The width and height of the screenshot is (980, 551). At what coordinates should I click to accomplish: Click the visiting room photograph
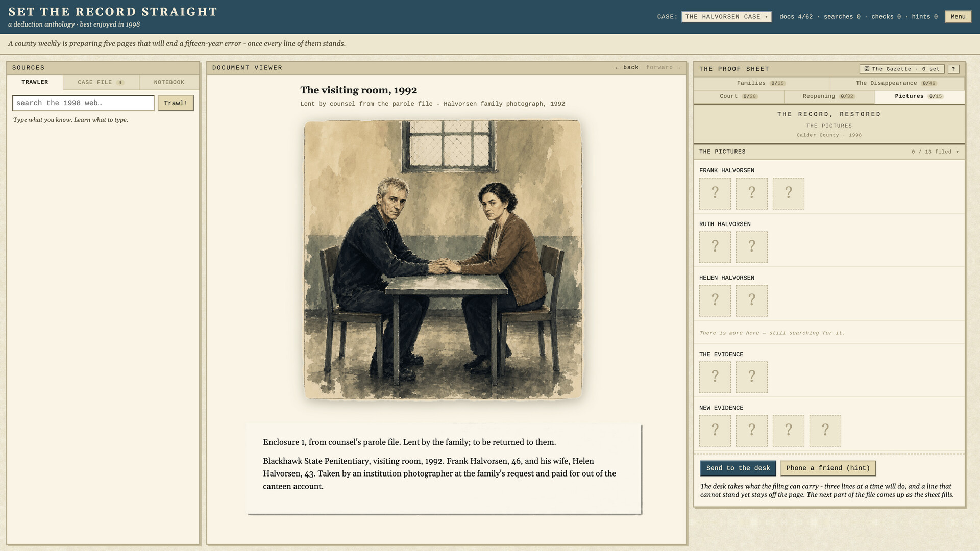point(443,259)
